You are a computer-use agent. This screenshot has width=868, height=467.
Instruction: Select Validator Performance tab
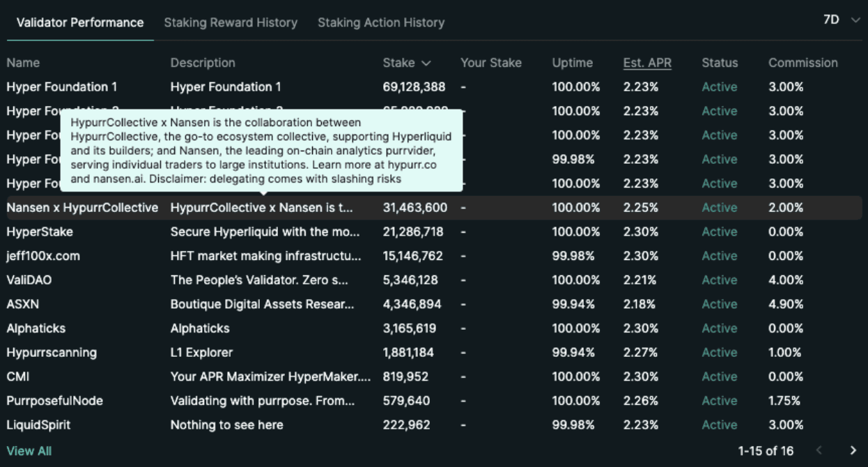(x=80, y=22)
